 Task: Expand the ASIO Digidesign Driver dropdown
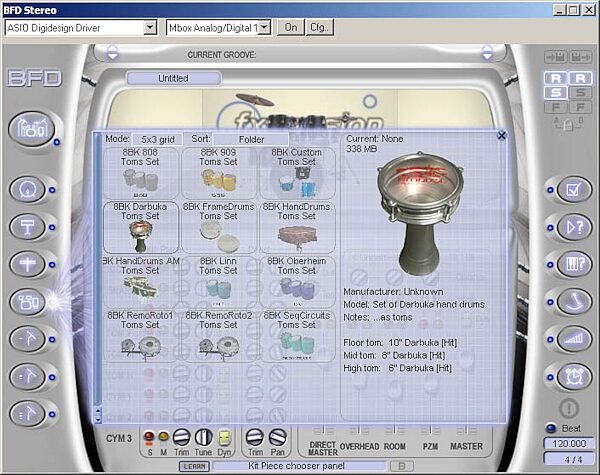[x=150, y=28]
